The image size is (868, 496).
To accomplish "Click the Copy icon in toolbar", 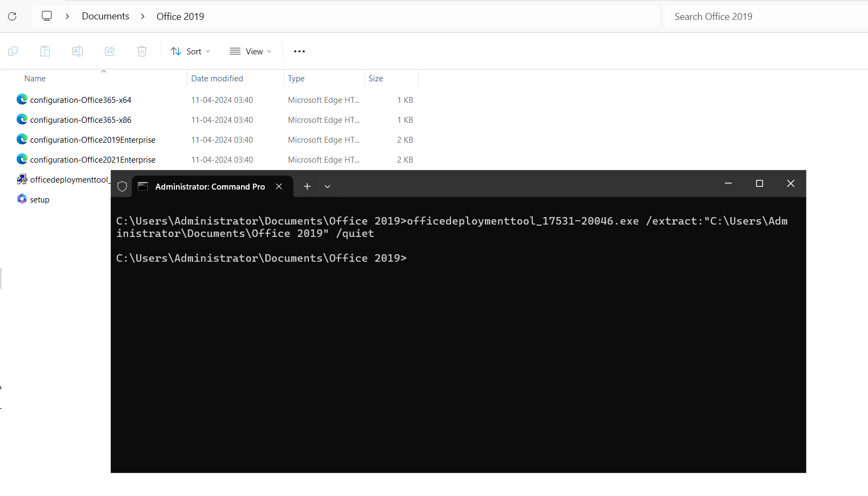I will pyautogui.click(x=13, y=51).
